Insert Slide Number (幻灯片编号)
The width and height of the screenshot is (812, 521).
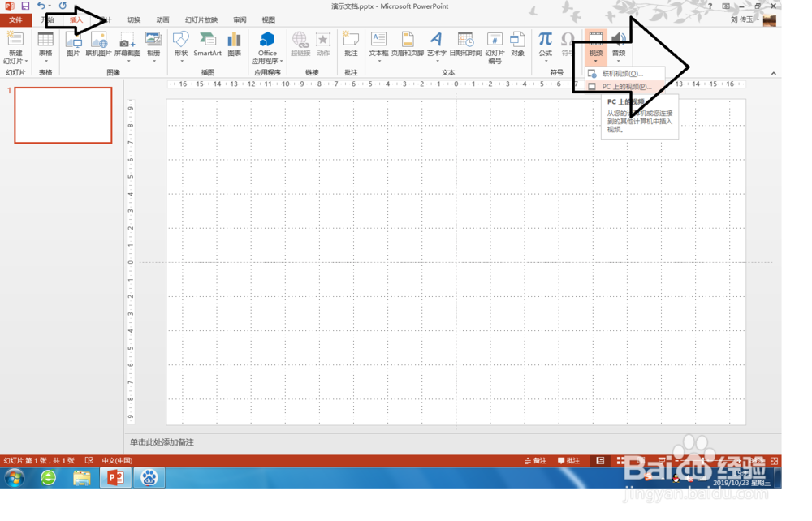pos(495,48)
